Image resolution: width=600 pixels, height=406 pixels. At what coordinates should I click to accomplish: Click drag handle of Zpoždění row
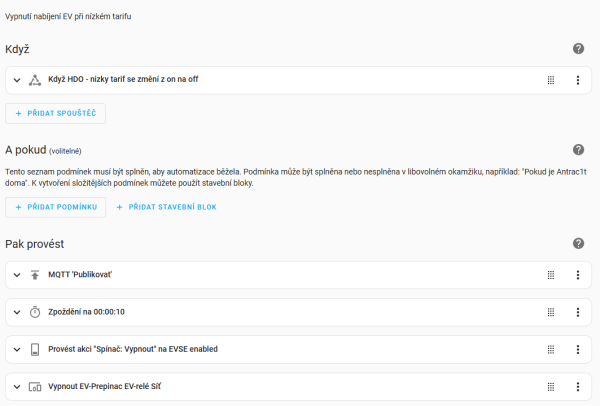tap(551, 312)
